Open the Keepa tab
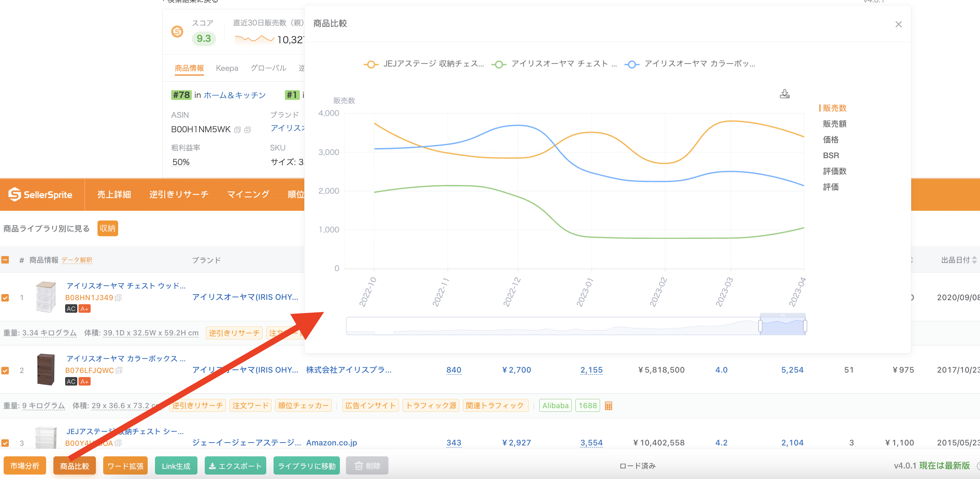The image size is (980, 479). (227, 68)
